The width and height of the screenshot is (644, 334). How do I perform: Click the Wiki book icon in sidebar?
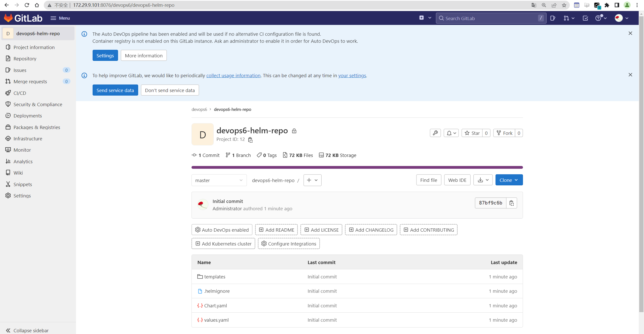click(8, 173)
